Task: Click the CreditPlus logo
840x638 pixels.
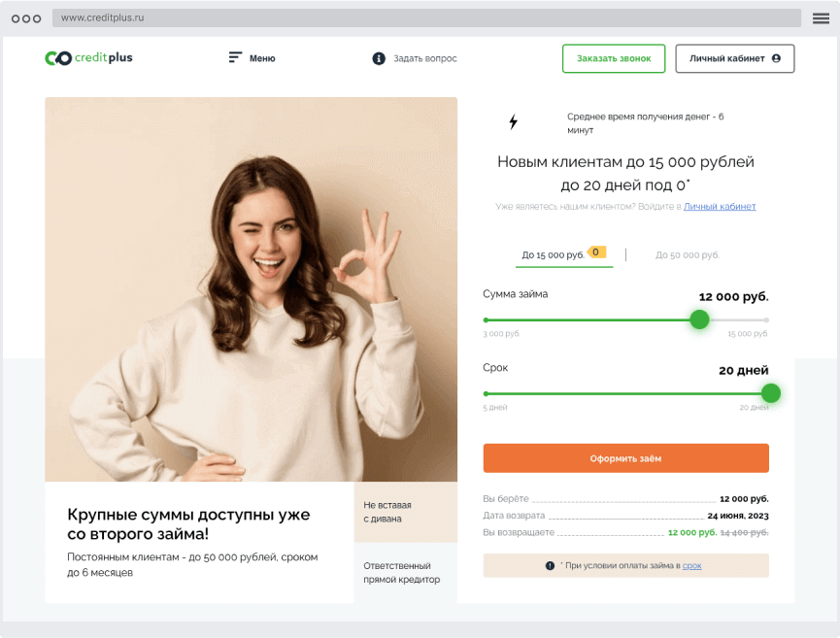Action: point(88,58)
